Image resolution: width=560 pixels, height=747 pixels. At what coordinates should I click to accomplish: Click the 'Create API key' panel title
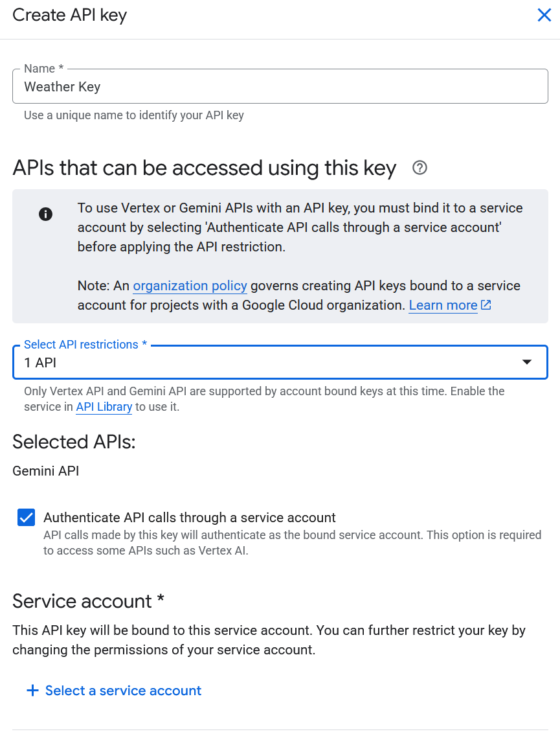pos(70,16)
